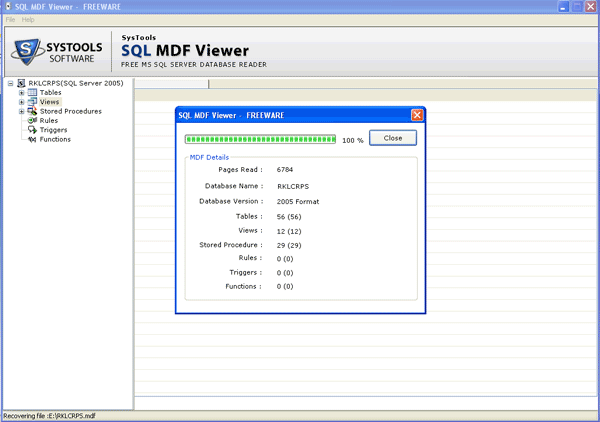Click the SysTools shield logo
The height and width of the screenshot is (422, 600).
tap(26, 51)
